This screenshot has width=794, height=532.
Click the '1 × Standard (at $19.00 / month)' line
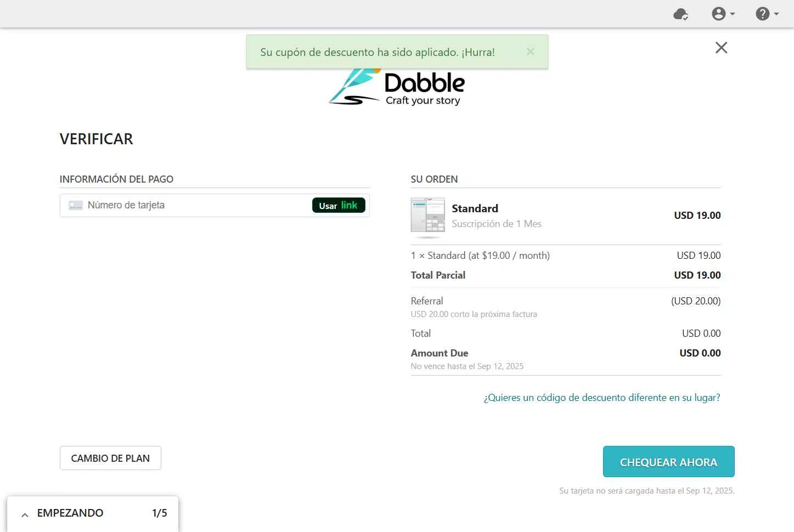tap(480, 256)
